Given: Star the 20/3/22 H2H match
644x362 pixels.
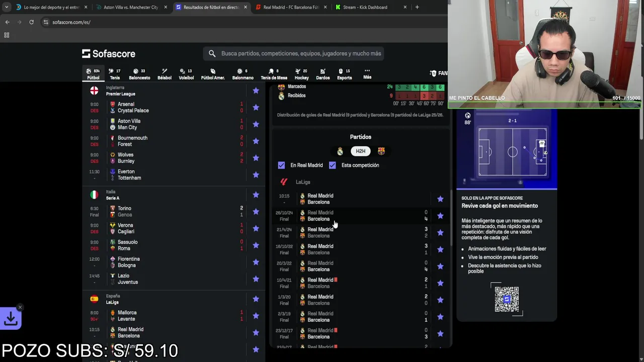Looking at the screenshot, I should click(x=440, y=266).
